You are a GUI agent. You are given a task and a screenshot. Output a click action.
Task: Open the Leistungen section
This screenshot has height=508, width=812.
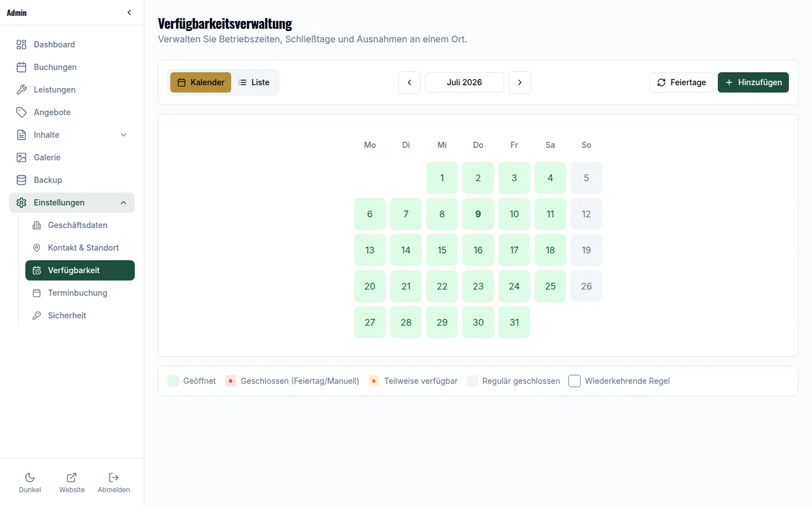point(72,90)
